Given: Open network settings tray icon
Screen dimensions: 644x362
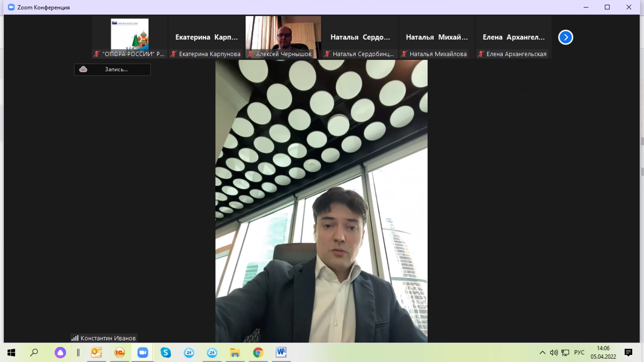Looking at the screenshot, I should coord(566,352).
